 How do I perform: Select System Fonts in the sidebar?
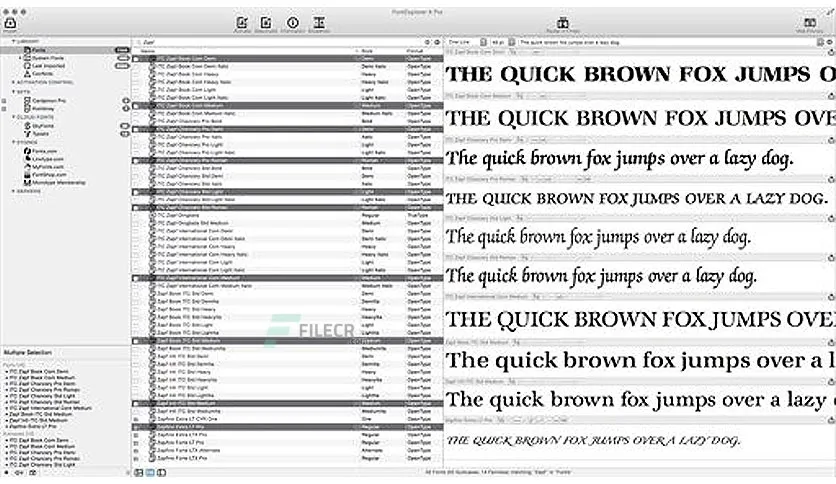tap(48, 58)
